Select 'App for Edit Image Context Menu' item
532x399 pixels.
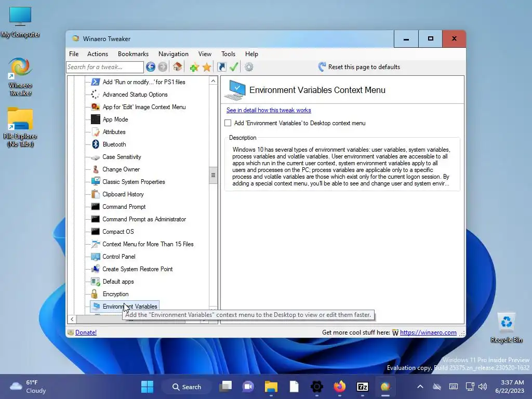tap(144, 107)
